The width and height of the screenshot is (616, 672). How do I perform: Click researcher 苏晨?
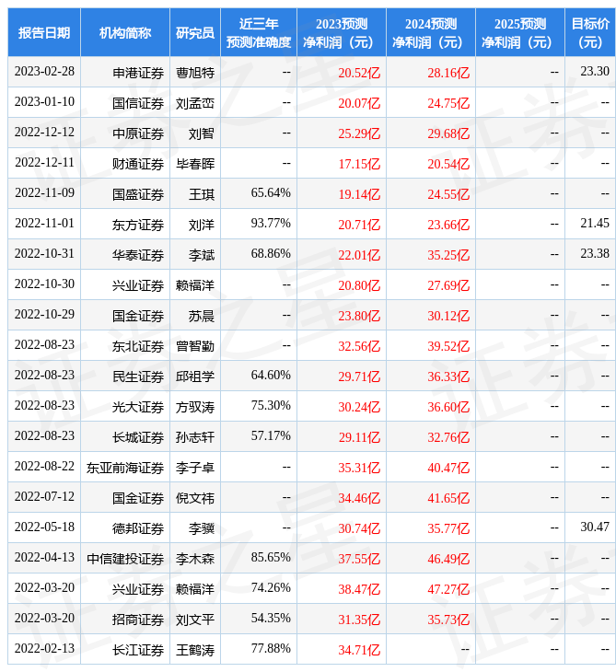coord(202,316)
